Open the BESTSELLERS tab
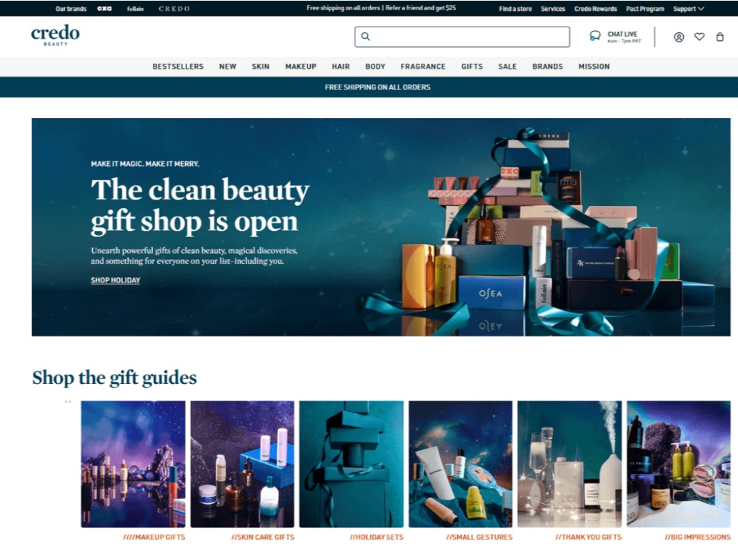This screenshot has width=738, height=560. [178, 66]
